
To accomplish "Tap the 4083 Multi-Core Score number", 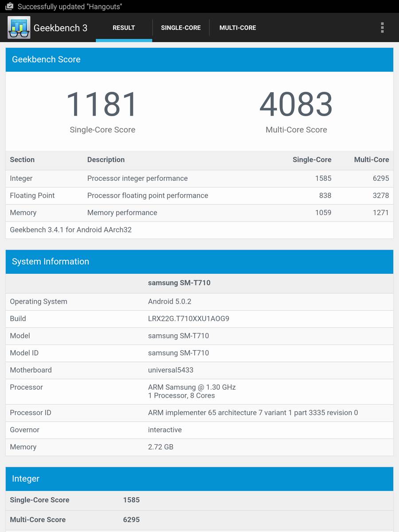I will [296, 105].
